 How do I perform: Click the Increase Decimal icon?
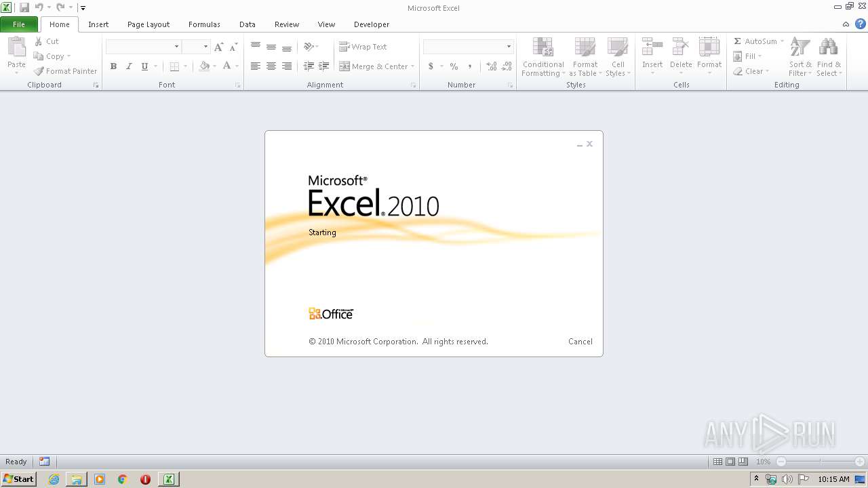click(x=492, y=66)
